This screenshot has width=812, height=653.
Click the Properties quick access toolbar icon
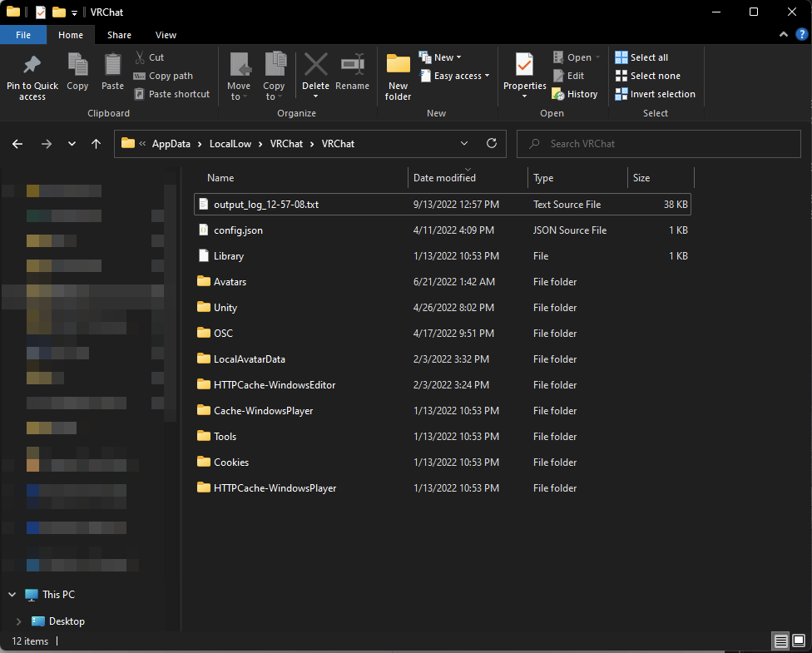coord(41,12)
